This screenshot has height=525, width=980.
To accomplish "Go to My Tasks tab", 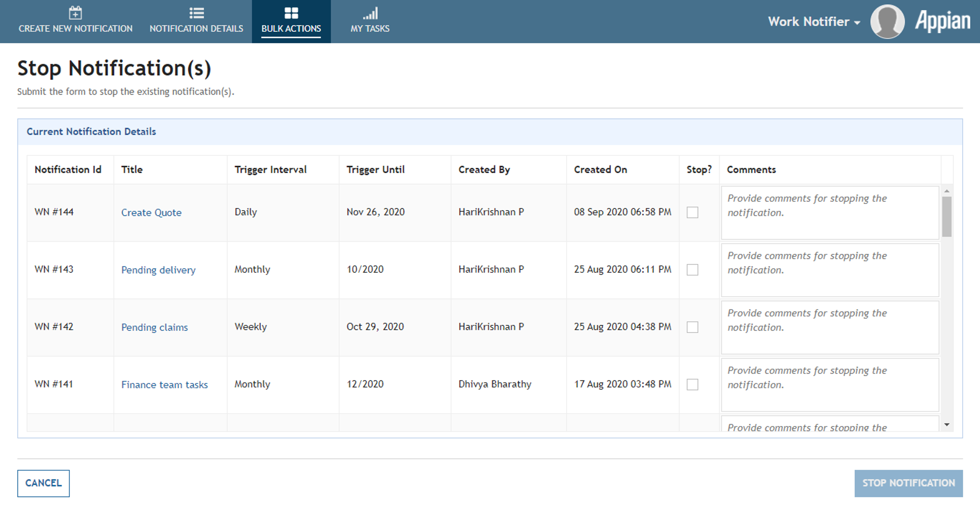I will point(370,21).
